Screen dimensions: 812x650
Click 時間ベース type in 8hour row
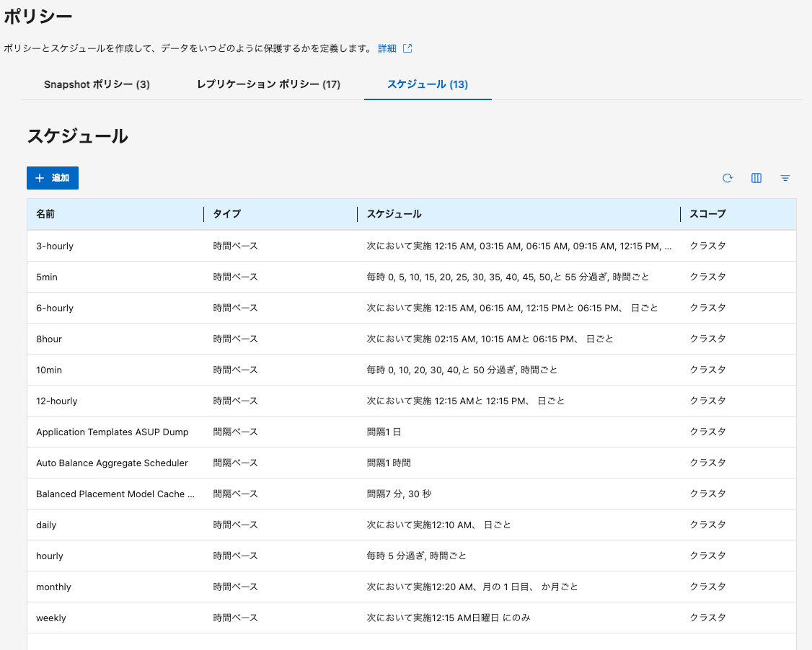click(235, 339)
